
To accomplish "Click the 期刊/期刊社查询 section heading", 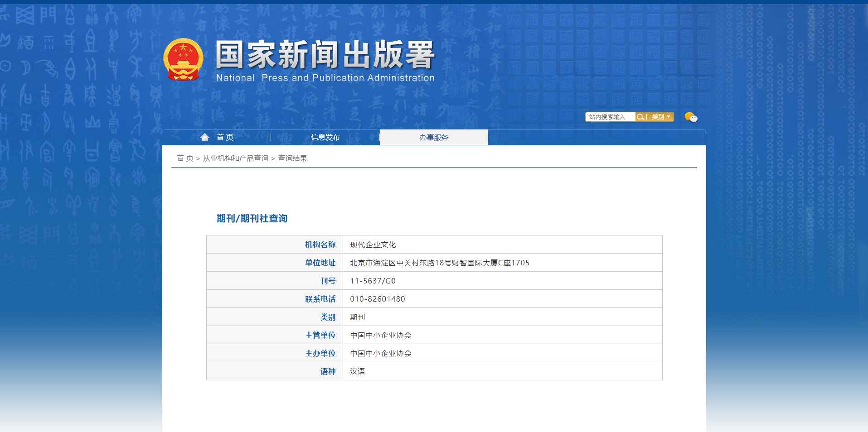I will pyautogui.click(x=252, y=218).
